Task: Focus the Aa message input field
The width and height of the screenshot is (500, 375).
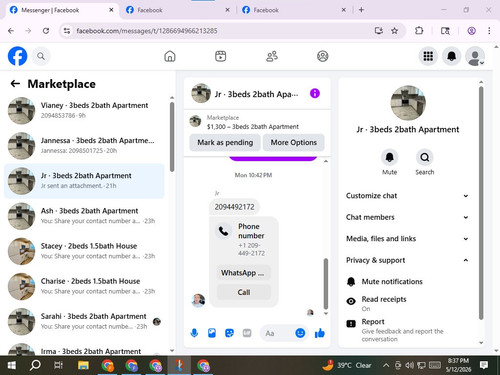Action: (277, 333)
